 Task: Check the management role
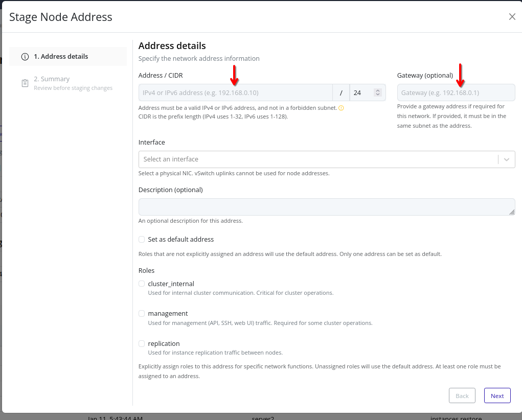pos(141,313)
